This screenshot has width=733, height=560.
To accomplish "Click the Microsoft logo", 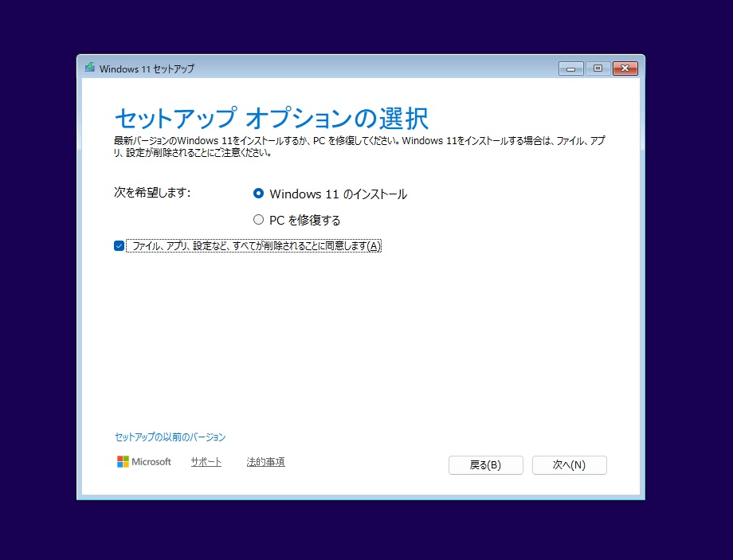I will pos(144,462).
